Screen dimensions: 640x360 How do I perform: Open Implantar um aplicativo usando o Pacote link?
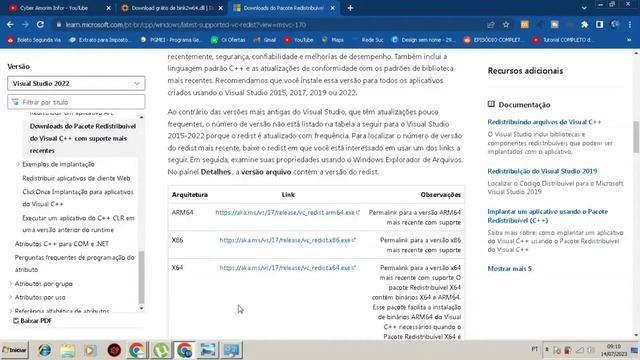548,216
